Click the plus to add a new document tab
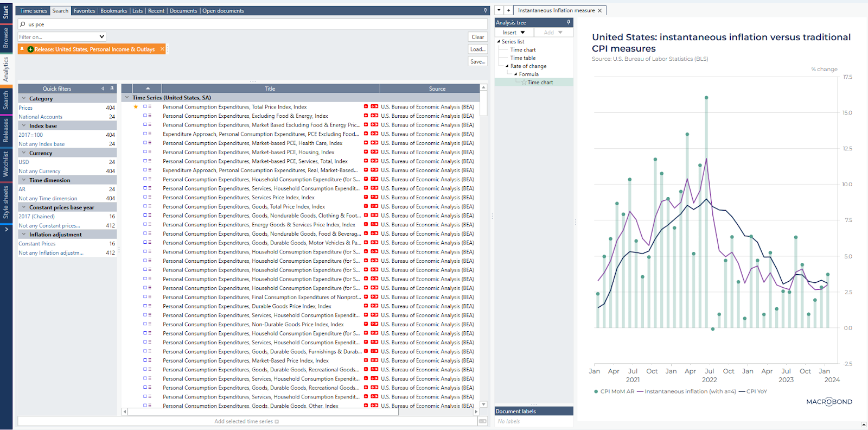This screenshot has height=430, width=868. coord(508,10)
